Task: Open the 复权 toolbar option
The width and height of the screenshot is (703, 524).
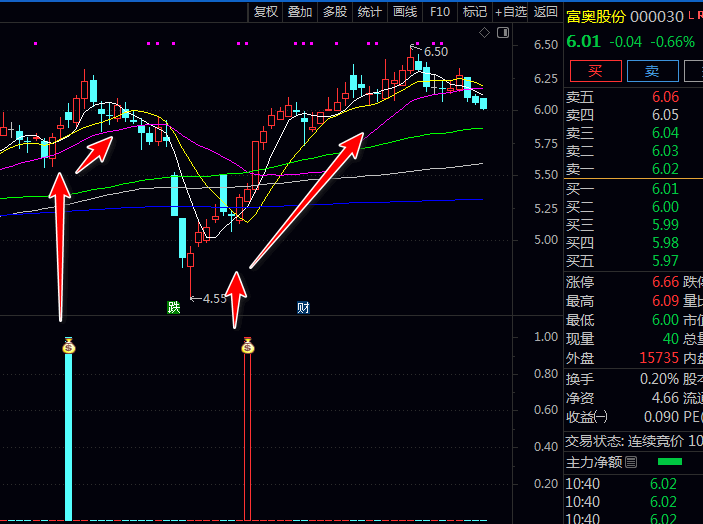Action: point(265,12)
